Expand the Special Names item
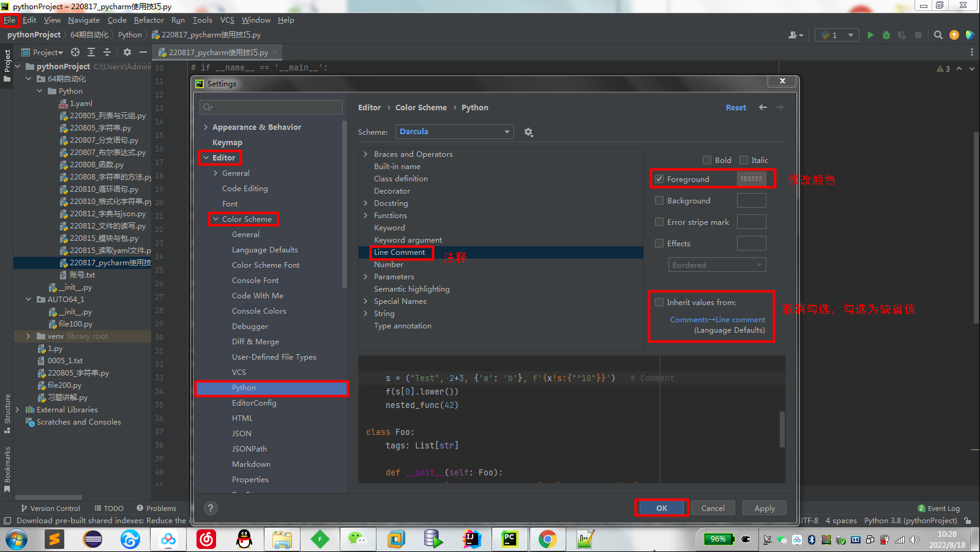 click(366, 301)
